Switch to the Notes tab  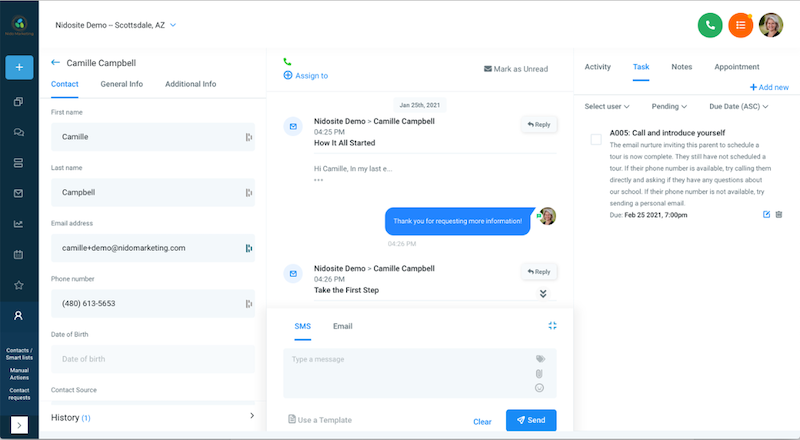pos(681,67)
